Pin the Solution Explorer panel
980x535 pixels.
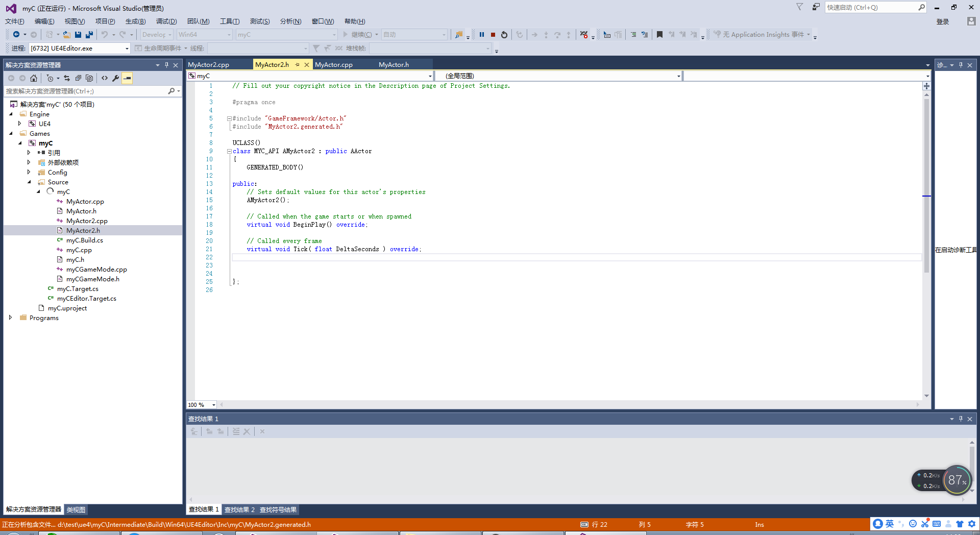click(x=166, y=65)
